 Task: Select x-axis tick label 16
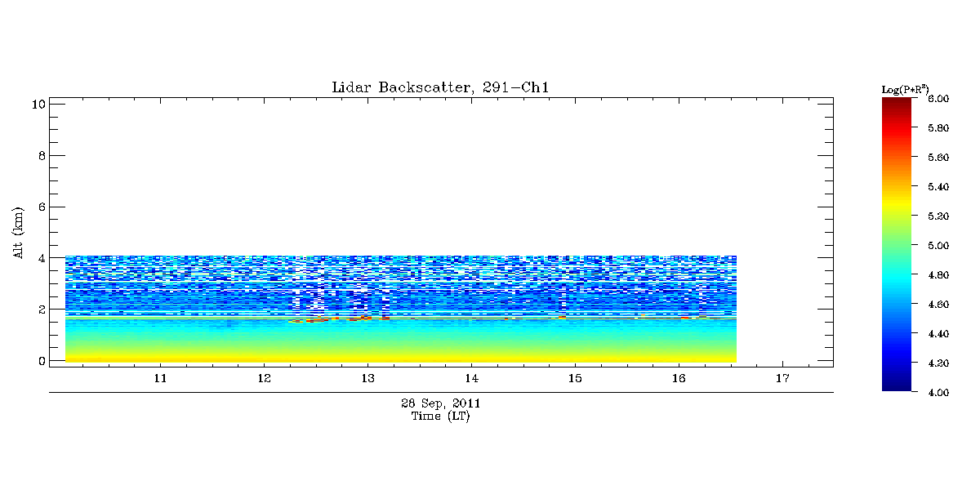tap(679, 379)
